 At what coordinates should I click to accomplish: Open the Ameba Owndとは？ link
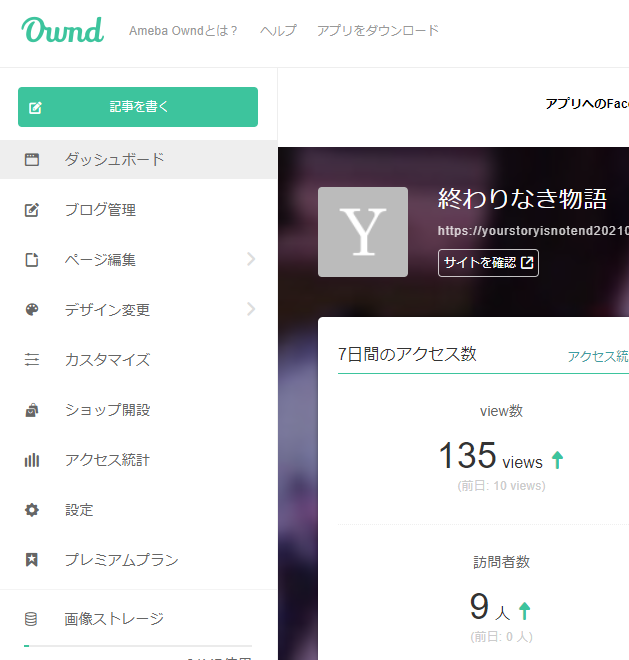184,31
